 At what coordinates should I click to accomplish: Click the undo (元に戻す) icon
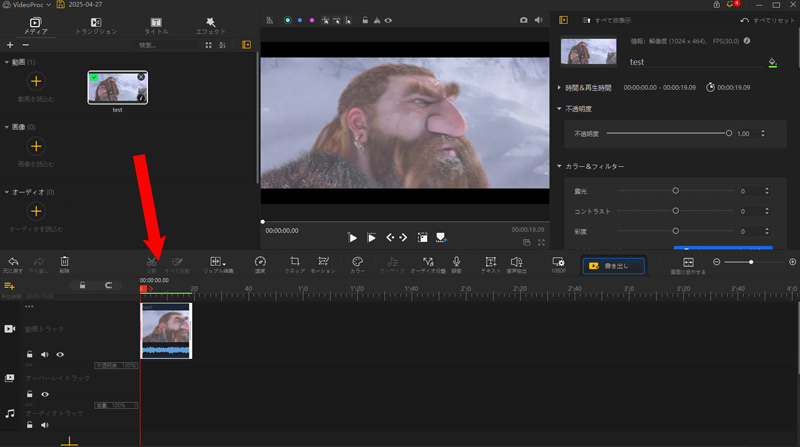[13, 262]
